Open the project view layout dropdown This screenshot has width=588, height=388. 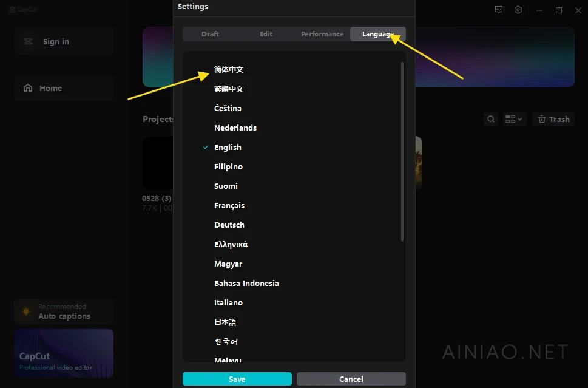coord(515,120)
